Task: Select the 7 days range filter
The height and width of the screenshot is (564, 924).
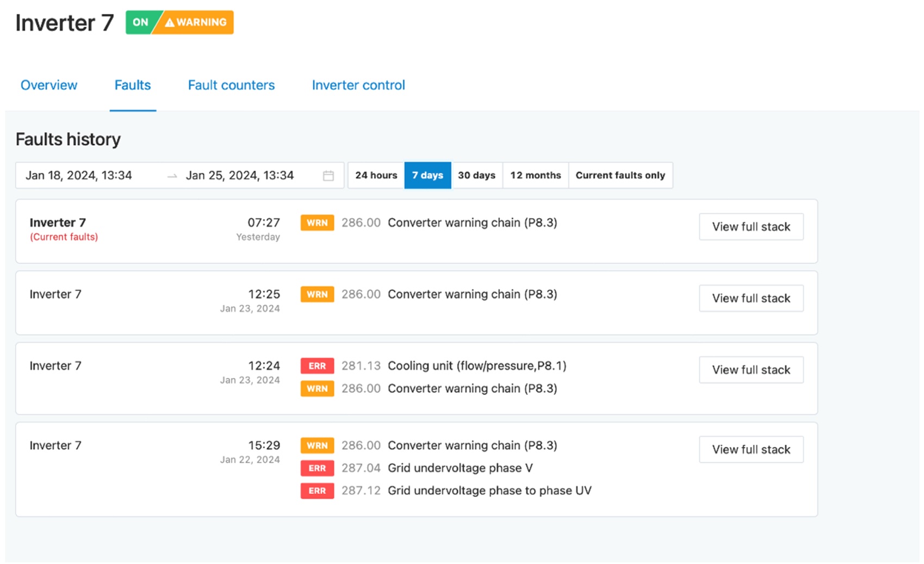Action: [427, 175]
